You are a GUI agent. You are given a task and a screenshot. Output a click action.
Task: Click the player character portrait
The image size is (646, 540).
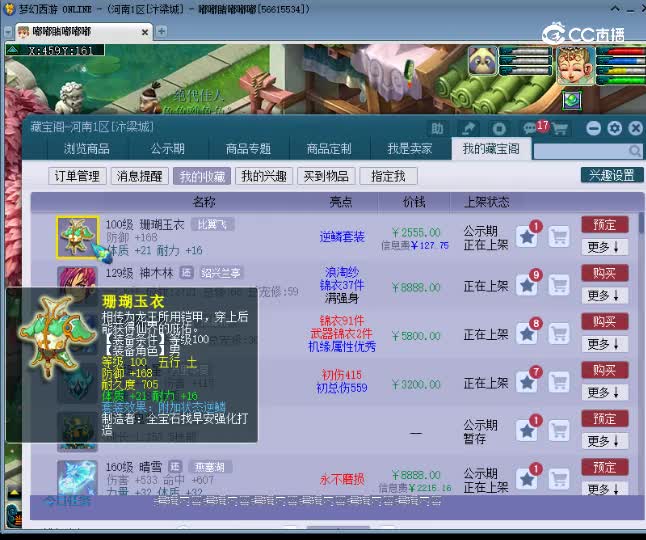[x=576, y=65]
